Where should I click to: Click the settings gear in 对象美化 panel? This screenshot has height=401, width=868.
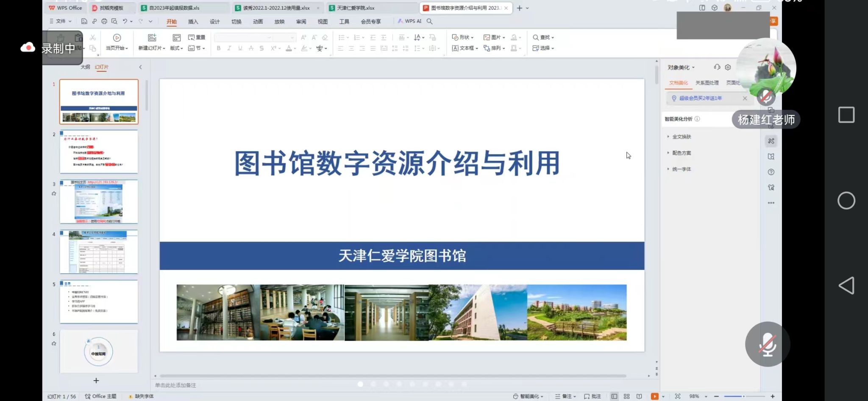click(x=728, y=67)
